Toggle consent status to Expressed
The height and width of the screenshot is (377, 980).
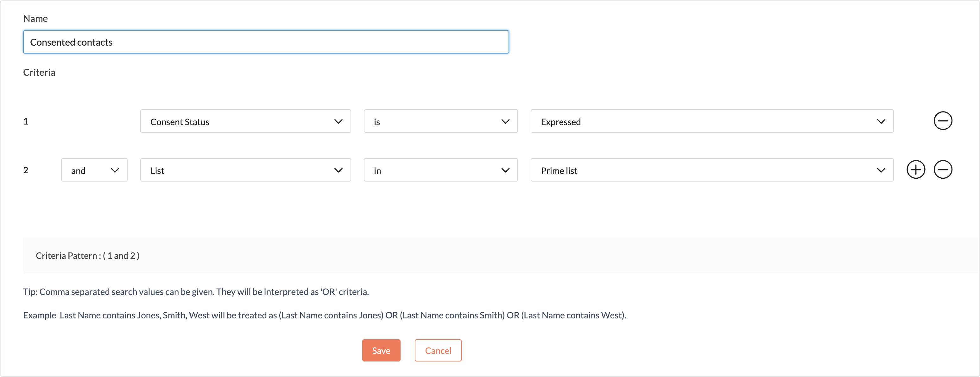[712, 121]
